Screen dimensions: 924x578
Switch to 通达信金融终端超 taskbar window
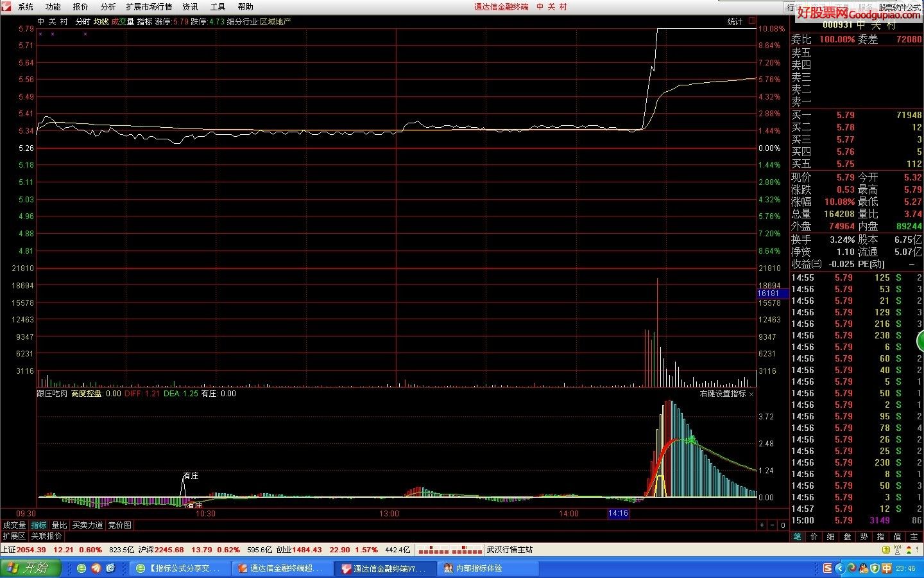(282, 568)
